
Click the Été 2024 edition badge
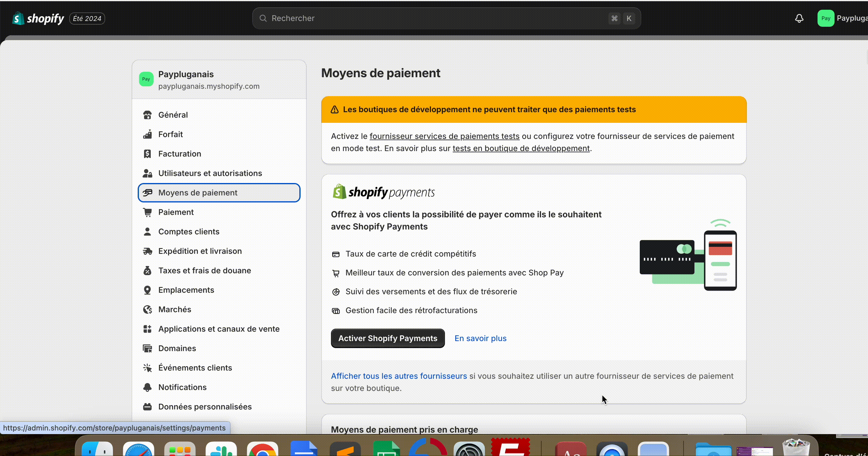87,19
